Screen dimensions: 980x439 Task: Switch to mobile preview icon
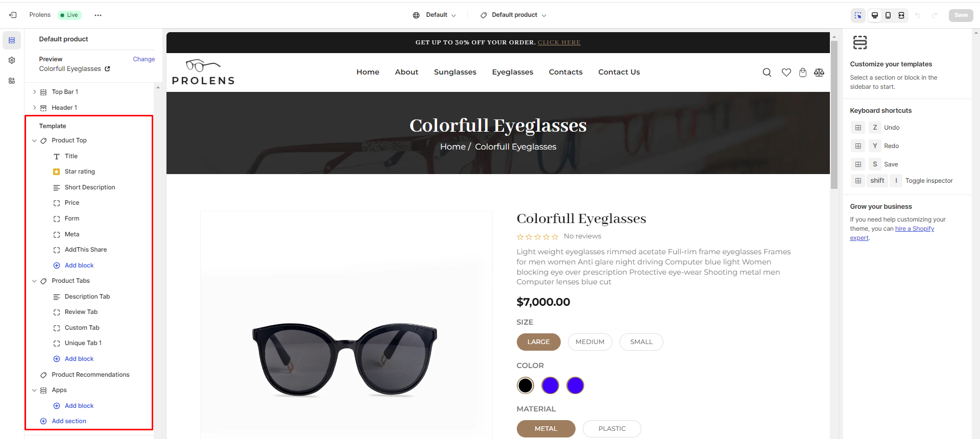click(888, 15)
